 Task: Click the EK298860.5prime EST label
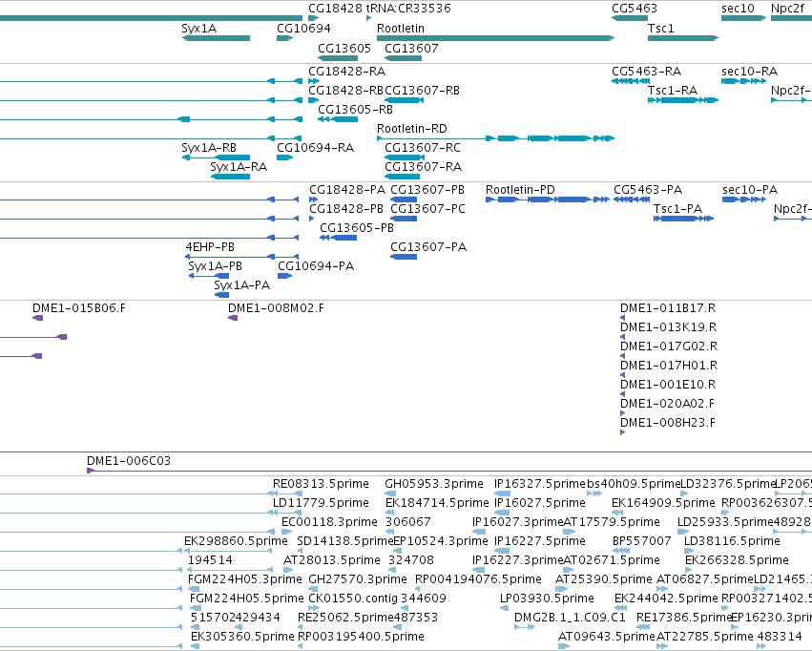tap(236, 542)
